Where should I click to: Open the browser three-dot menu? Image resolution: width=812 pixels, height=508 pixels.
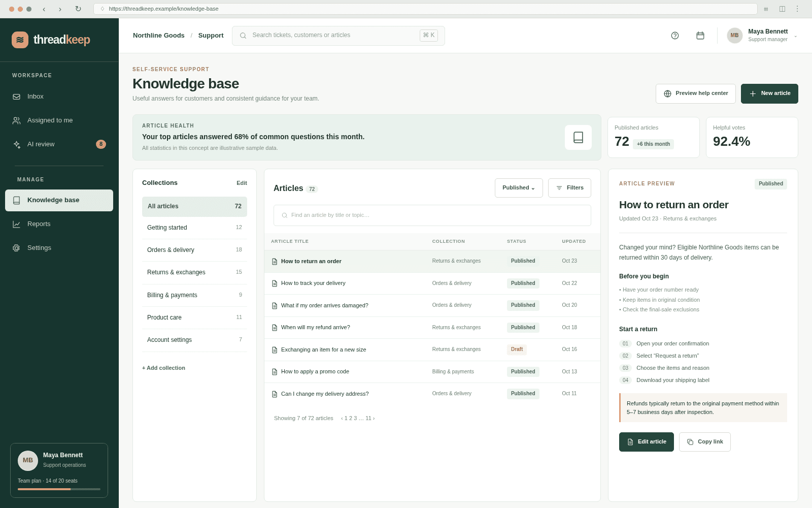click(797, 9)
